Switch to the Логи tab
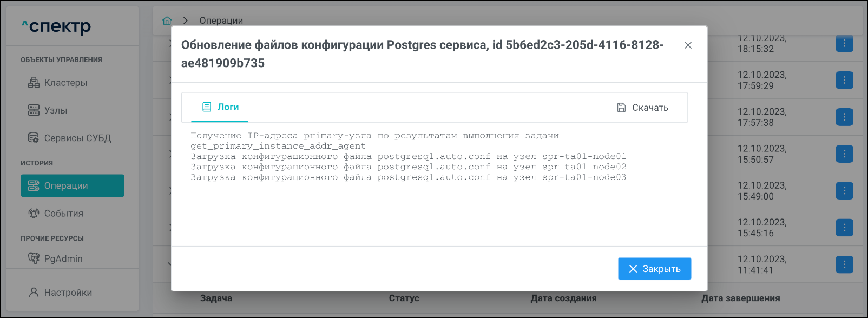 point(220,107)
